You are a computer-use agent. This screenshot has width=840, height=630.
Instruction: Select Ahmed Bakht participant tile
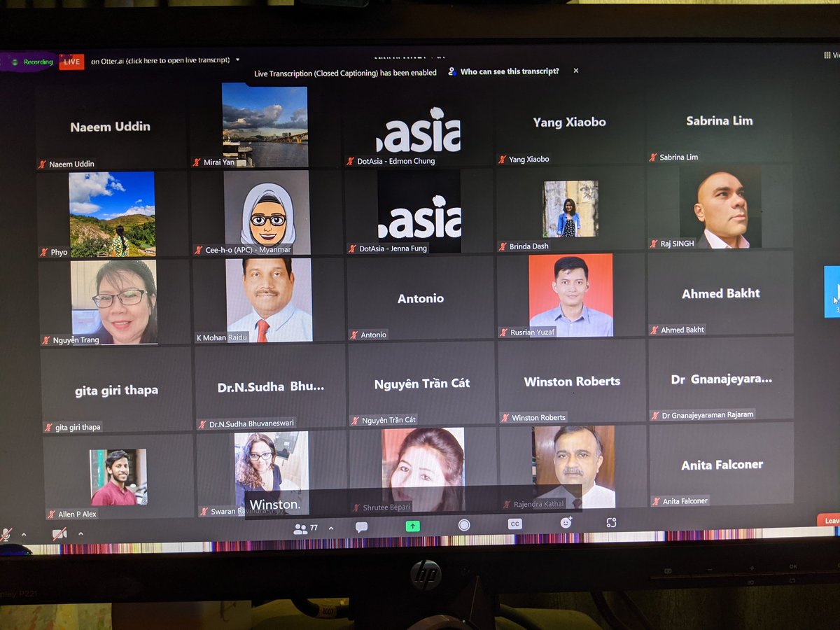(x=721, y=293)
